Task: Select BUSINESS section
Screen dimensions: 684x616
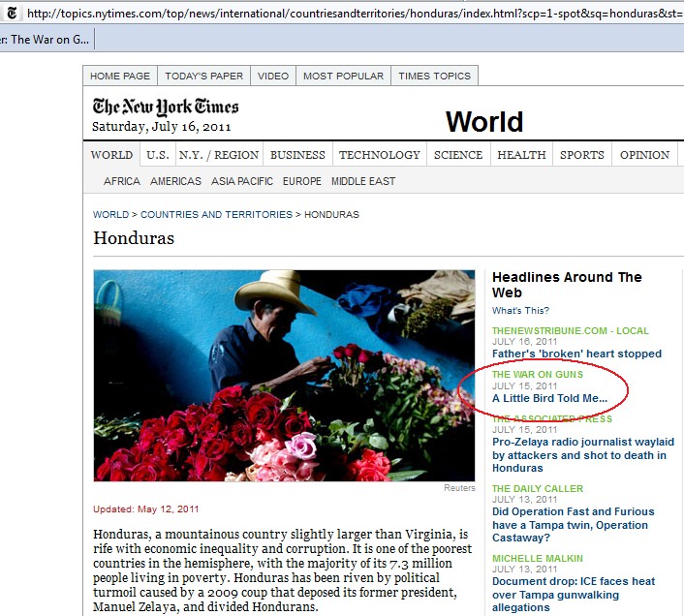Action: (x=297, y=155)
